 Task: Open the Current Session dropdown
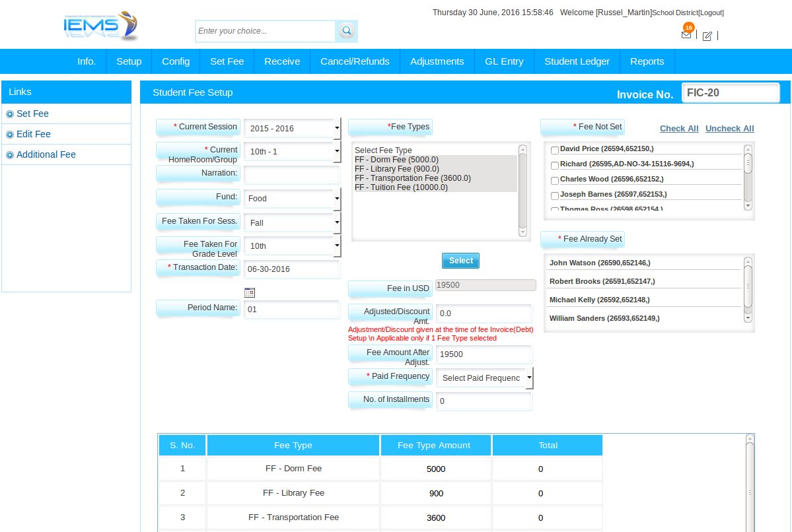(293, 128)
